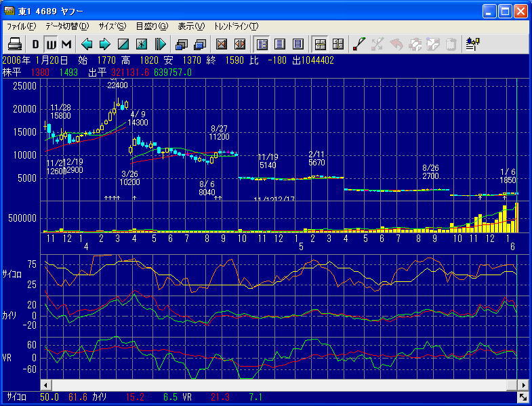Click the 出1044402 volume value
Image resolution: width=532 pixels, height=406 pixels.
(x=313, y=60)
